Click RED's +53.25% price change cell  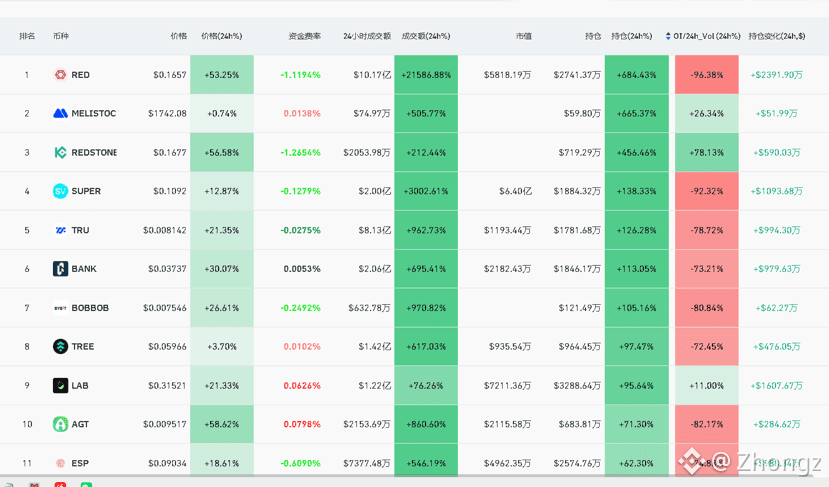(x=222, y=75)
